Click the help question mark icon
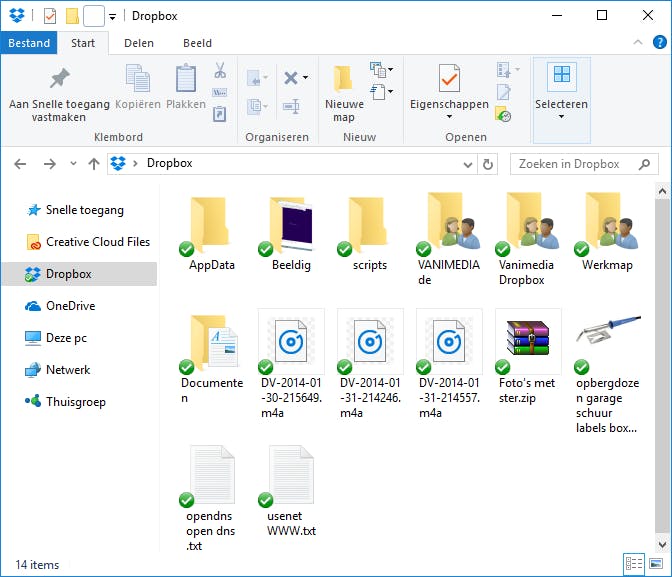This screenshot has width=672, height=577. (x=659, y=42)
